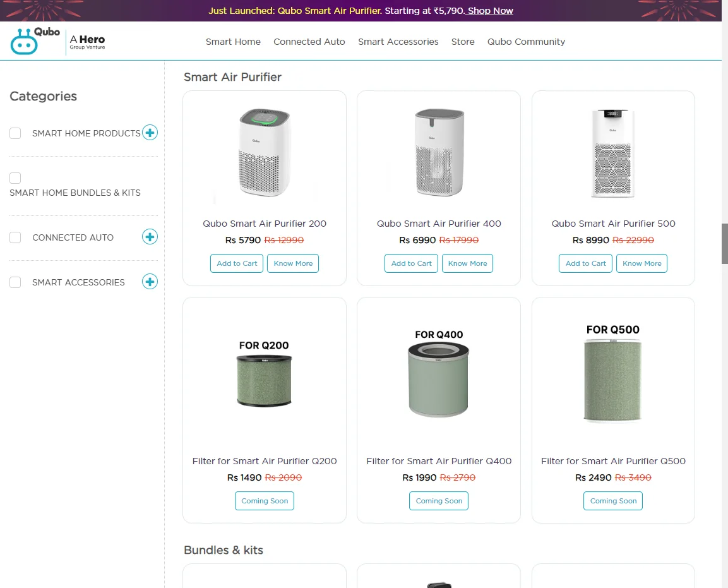Click the Rs 6990 price text
This screenshot has width=728, height=588.
click(x=417, y=240)
